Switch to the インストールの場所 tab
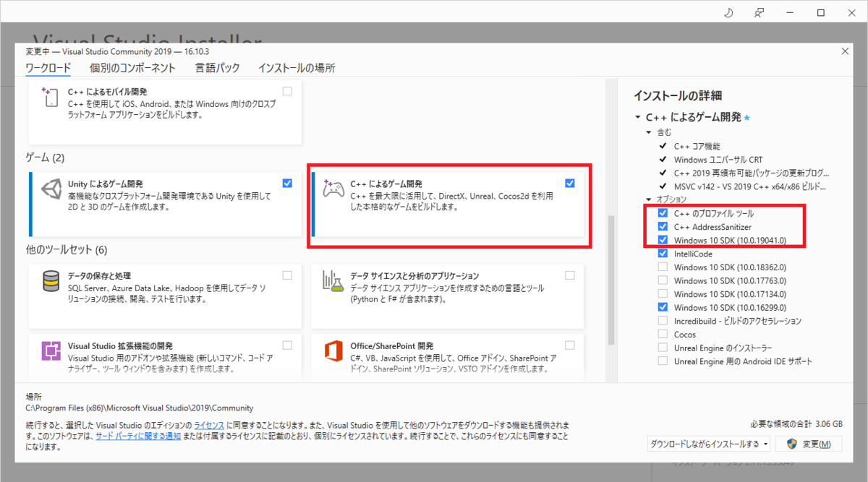The height and width of the screenshot is (482, 868). [297, 68]
